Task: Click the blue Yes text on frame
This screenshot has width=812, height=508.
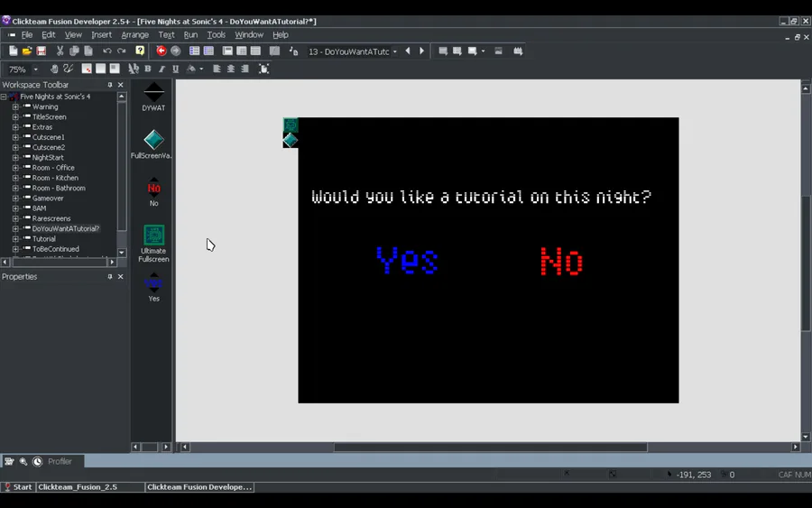Action: click(408, 260)
